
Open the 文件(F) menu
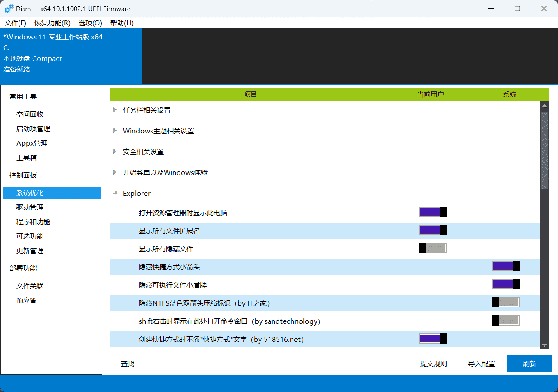[14, 23]
